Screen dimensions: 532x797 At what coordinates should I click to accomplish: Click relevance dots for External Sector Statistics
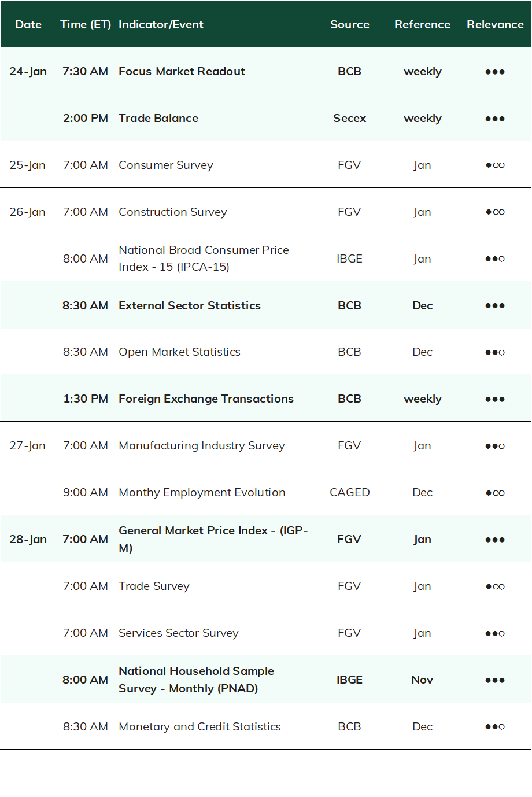[x=495, y=305]
